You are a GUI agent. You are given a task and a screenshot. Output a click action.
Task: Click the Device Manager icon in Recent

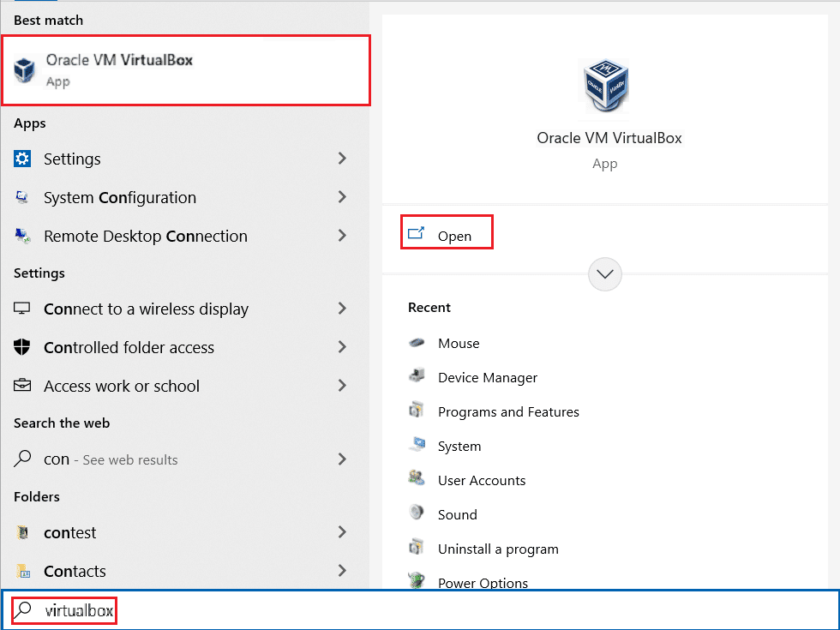coord(417,376)
